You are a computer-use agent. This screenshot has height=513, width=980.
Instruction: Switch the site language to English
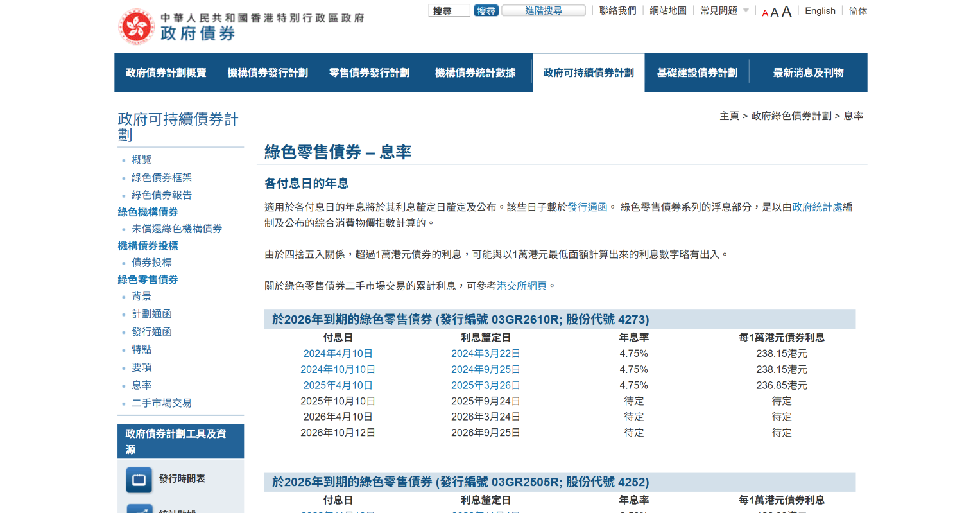click(x=820, y=11)
